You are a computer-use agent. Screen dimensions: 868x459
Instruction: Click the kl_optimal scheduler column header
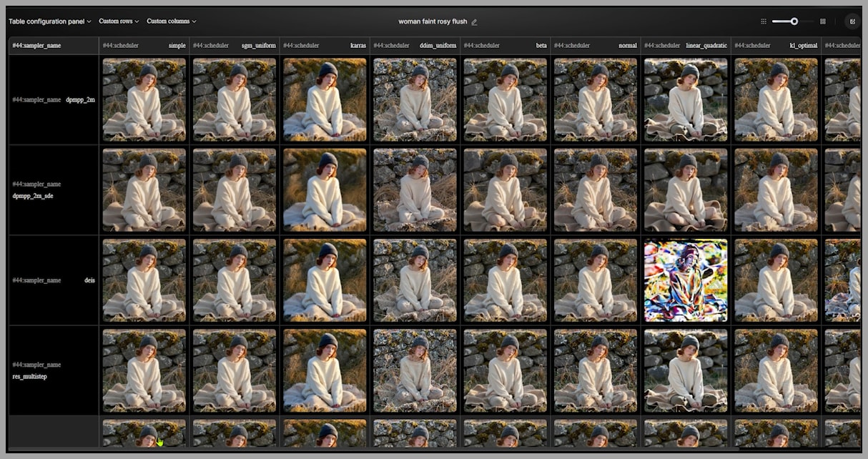pyautogui.click(x=775, y=45)
